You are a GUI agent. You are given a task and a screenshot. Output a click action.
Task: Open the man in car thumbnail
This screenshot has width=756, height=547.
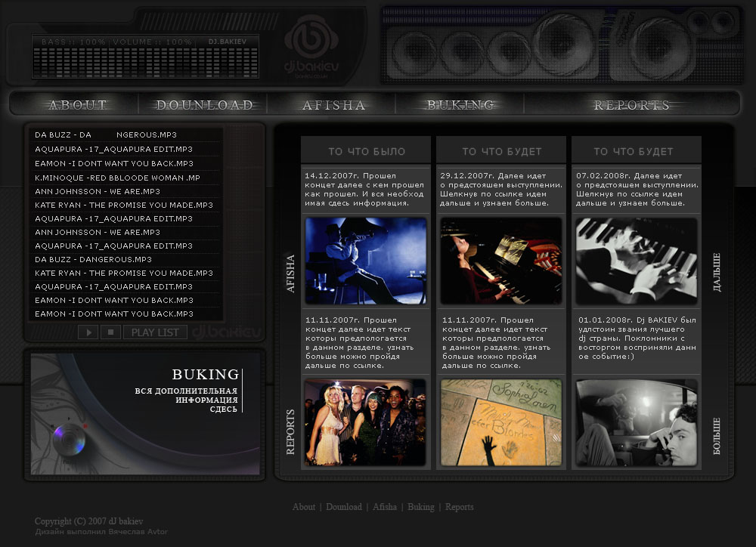[x=637, y=422]
